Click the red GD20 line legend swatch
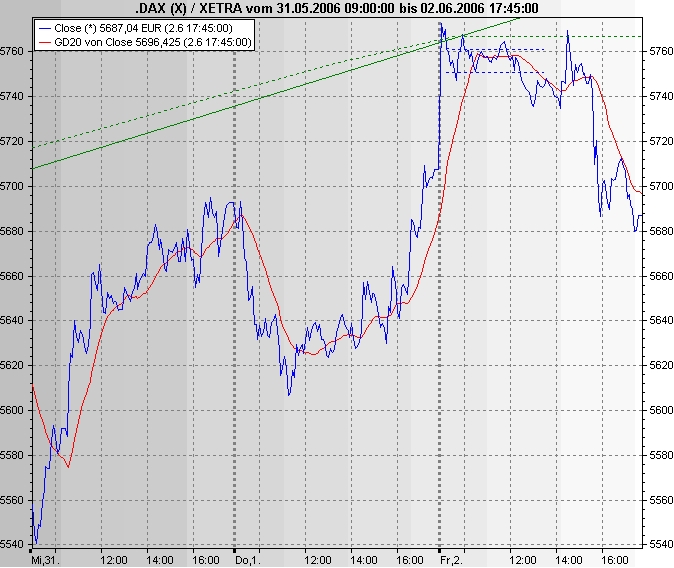Screen dimensions: 674x568 [x=45, y=43]
